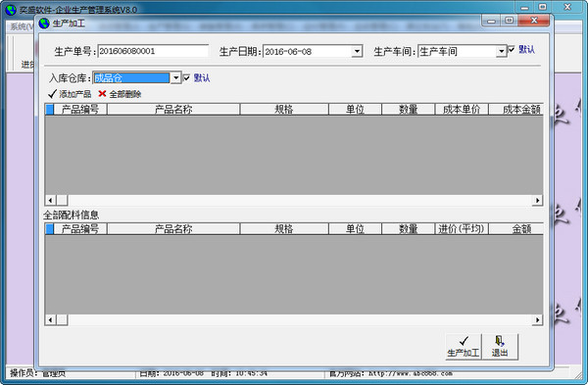Toggle the 默认 checkbox beside 生产车间

(x=512, y=49)
